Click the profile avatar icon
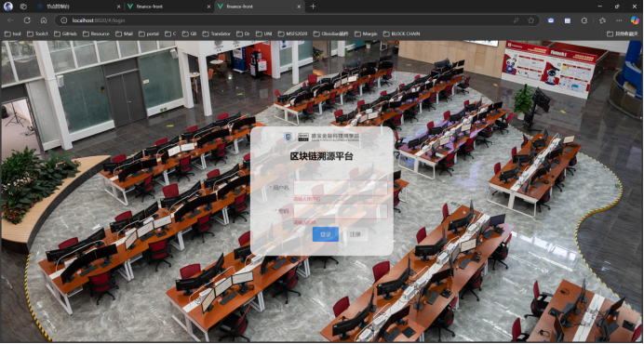Image resolution: width=644 pixels, height=344 pixels. (x=7, y=7)
